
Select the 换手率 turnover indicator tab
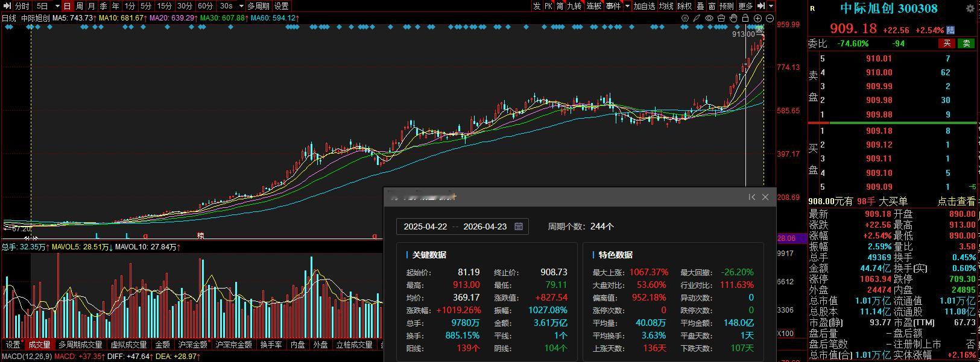[271, 345]
